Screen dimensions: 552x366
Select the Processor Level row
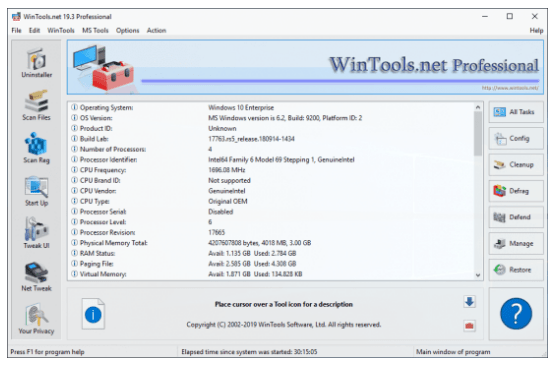point(272,222)
